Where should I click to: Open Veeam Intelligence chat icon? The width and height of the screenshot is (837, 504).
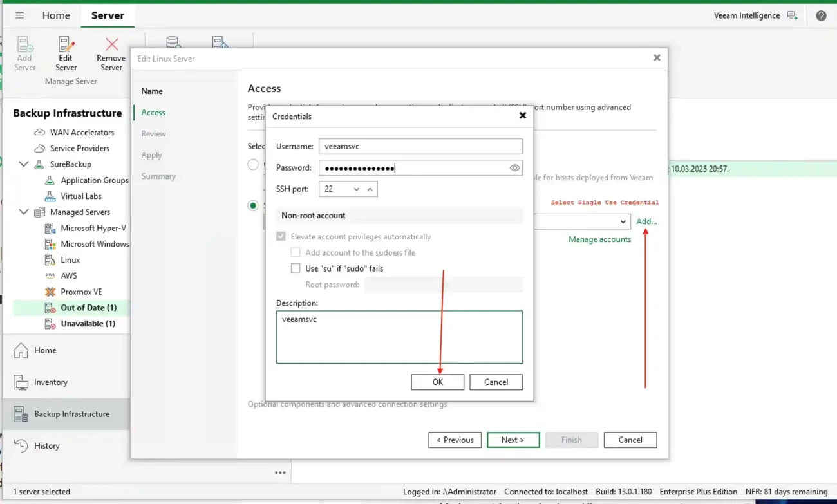coord(792,15)
